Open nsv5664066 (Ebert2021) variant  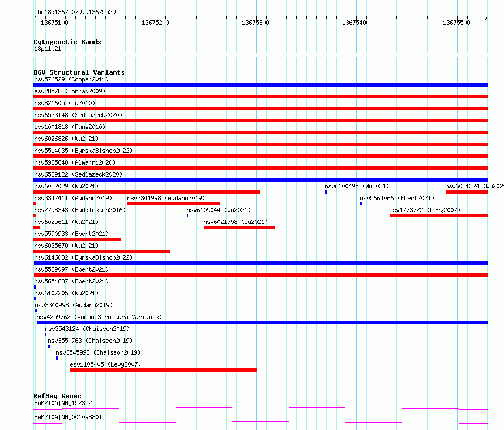coord(397,198)
